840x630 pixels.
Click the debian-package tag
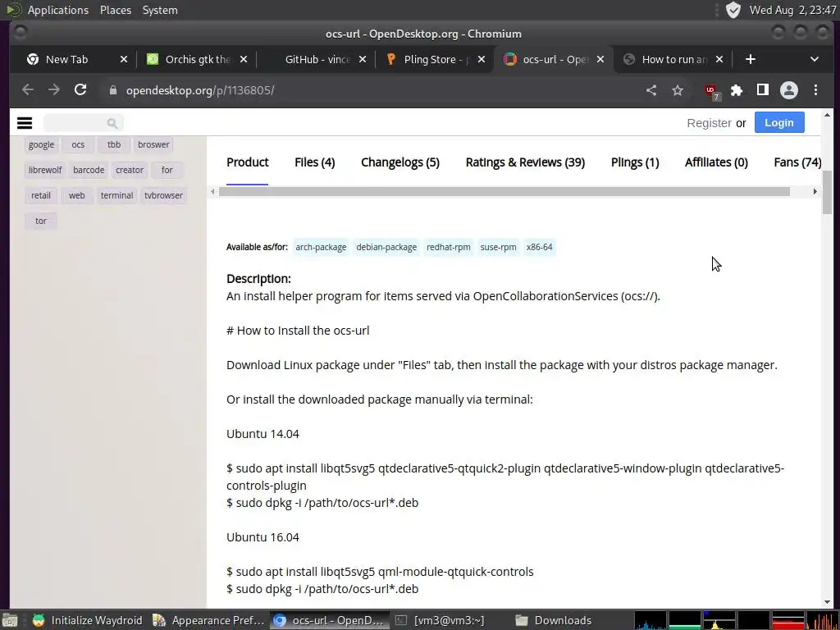(x=386, y=247)
